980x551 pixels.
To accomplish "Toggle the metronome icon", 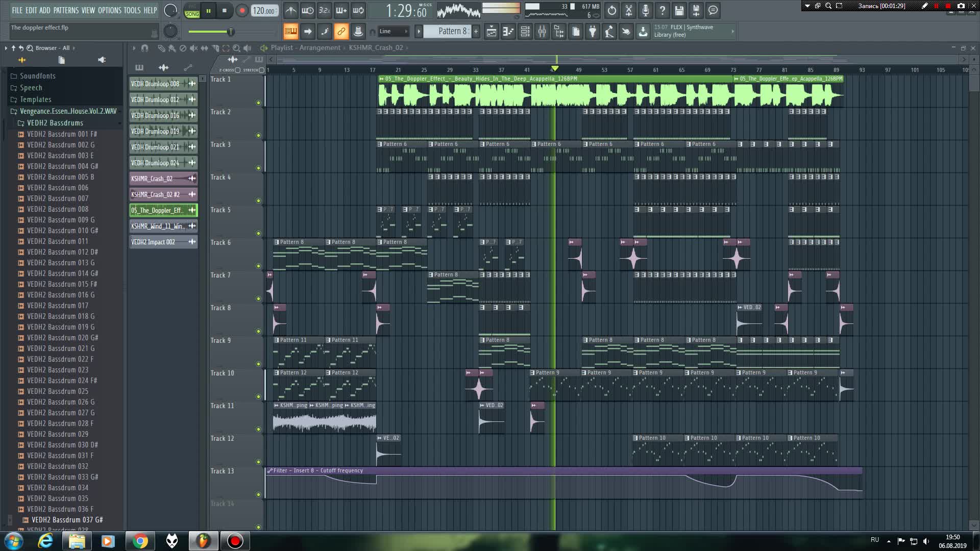I will click(x=290, y=10).
